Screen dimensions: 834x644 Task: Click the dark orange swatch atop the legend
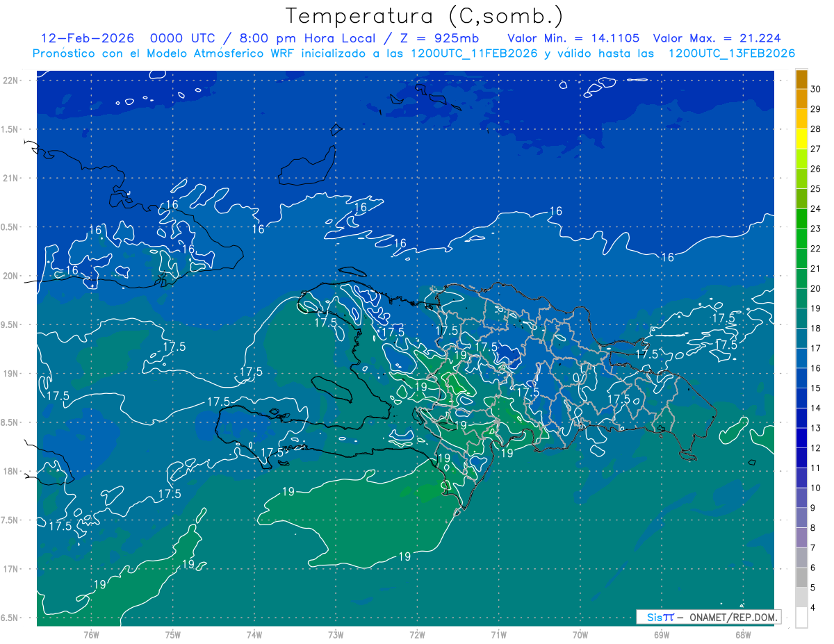tap(801, 79)
